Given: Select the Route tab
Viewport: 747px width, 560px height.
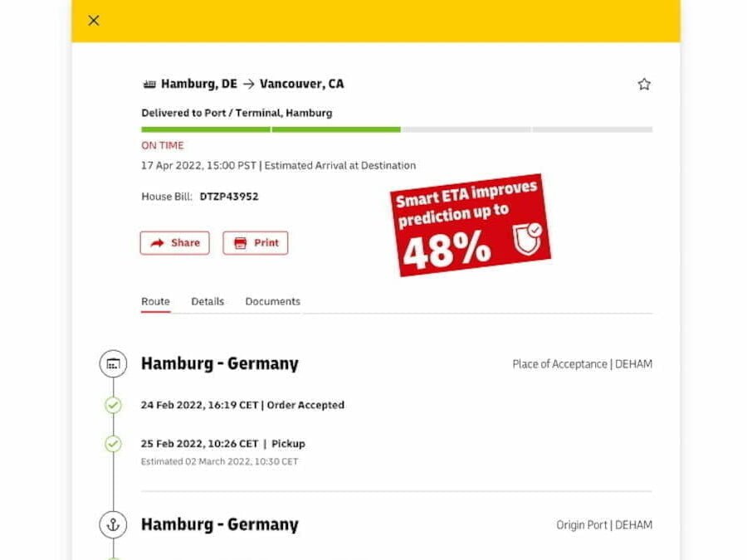Looking at the screenshot, I should pos(155,301).
